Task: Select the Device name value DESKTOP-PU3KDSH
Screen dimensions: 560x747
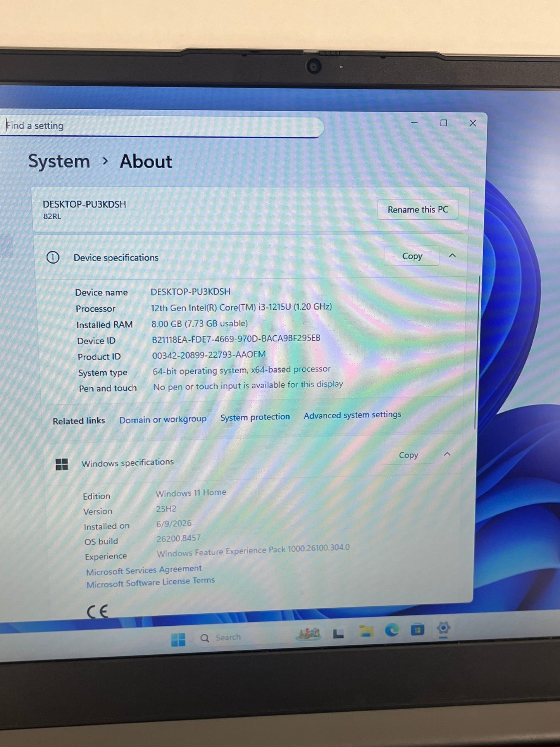Action: coord(190,292)
